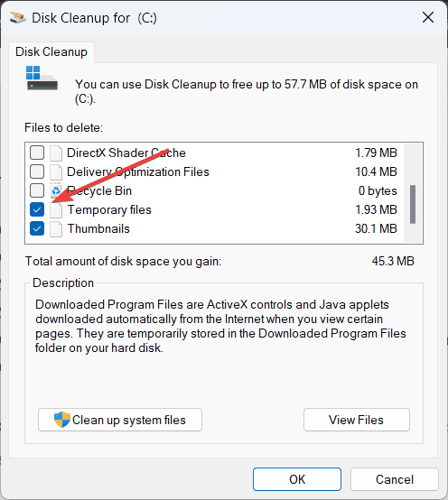448x500 pixels.
Task: Click the Windows drive icon
Action: click(42, 79)
